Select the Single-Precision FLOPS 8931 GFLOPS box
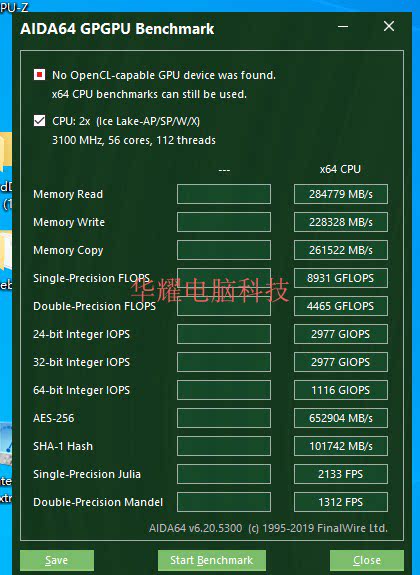The image size is (420, 575). coord(341,278)
